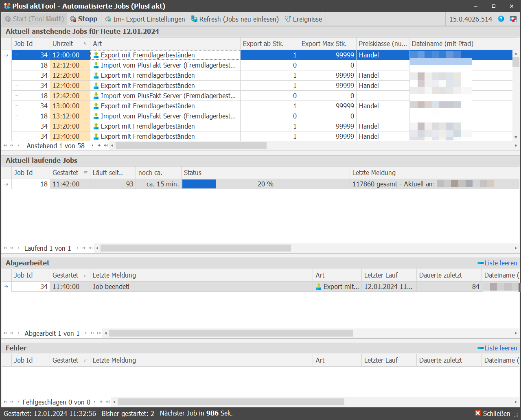Image resolution: width=521 pixels, height=420 pixels.
Task: Refresh jobs (Jobs neu einlesen)
Action: pos(235,19)
